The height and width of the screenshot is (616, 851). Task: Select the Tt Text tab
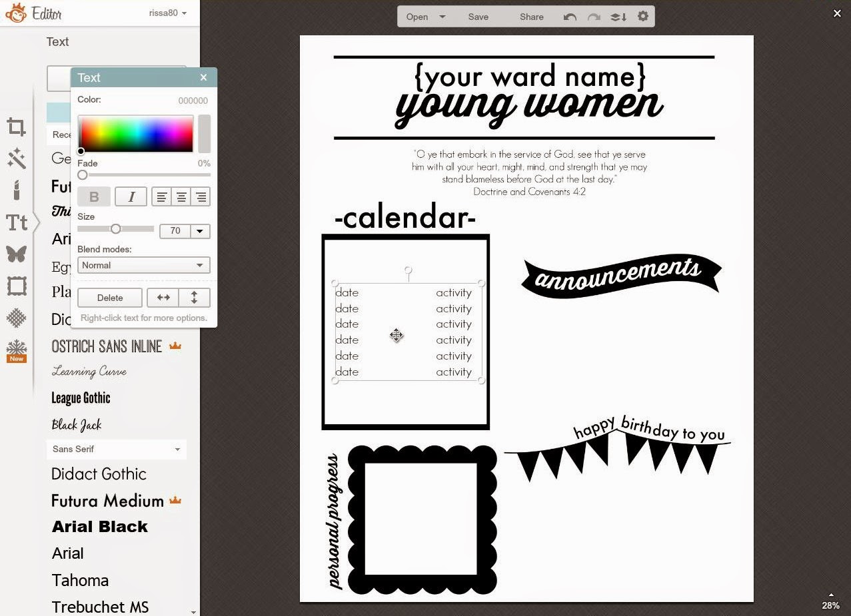(17, 222)
